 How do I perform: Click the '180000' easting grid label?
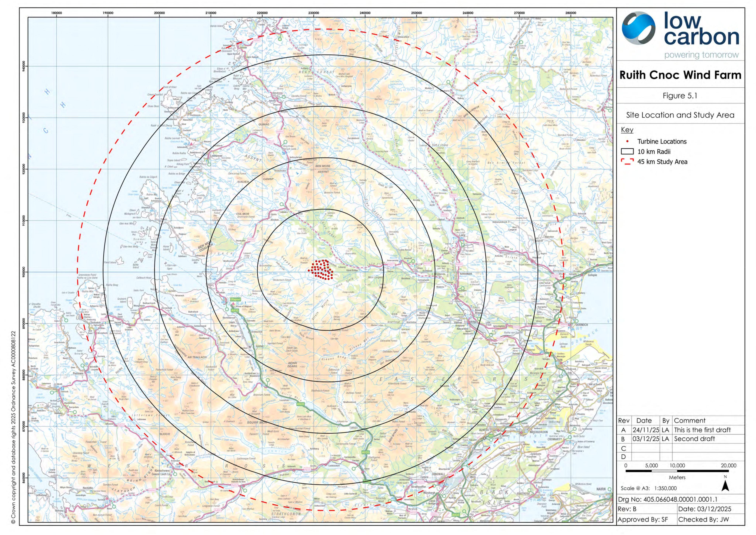coord(57,13)
